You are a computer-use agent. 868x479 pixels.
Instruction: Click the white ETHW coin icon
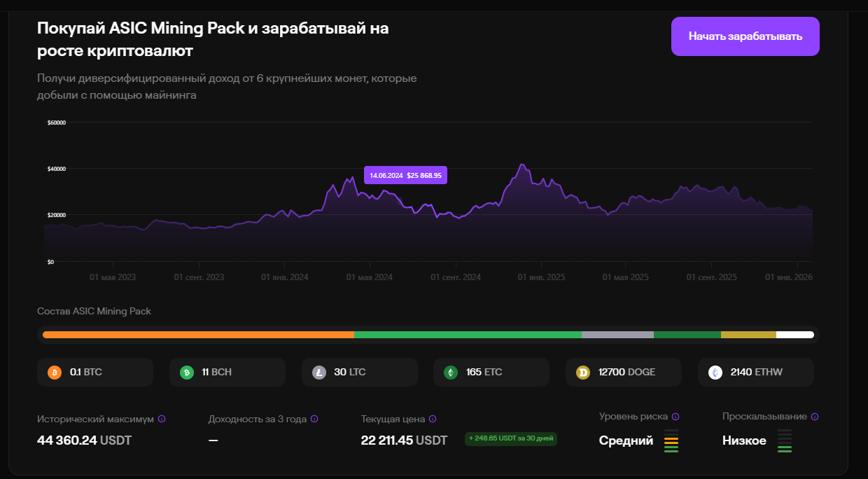(715, 373)
